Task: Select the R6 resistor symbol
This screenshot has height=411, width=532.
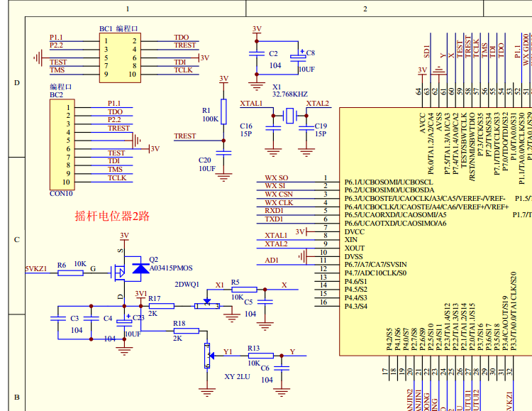Action: pyautogui.click(x=70, y=273)
